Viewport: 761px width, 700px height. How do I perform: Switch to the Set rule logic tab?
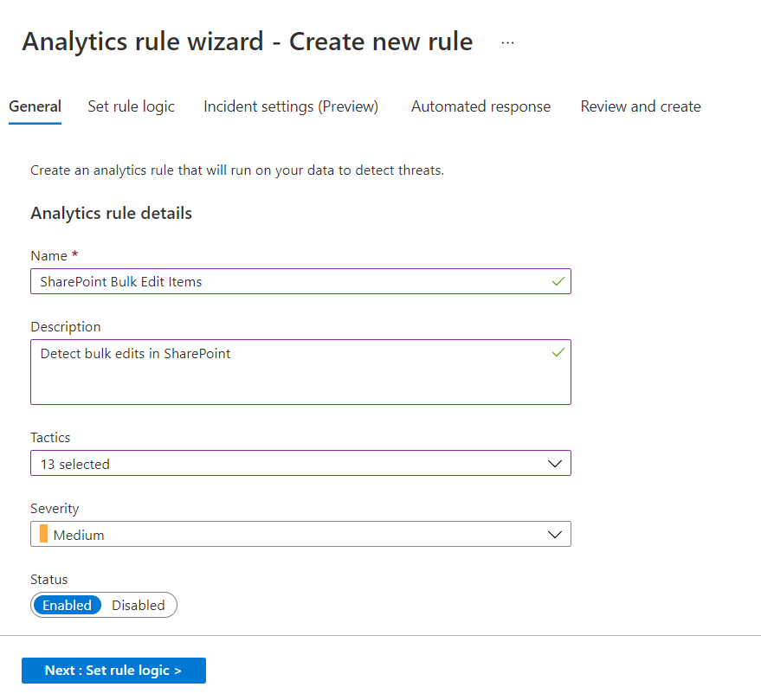pyautogui.click(x=131, y=106)
